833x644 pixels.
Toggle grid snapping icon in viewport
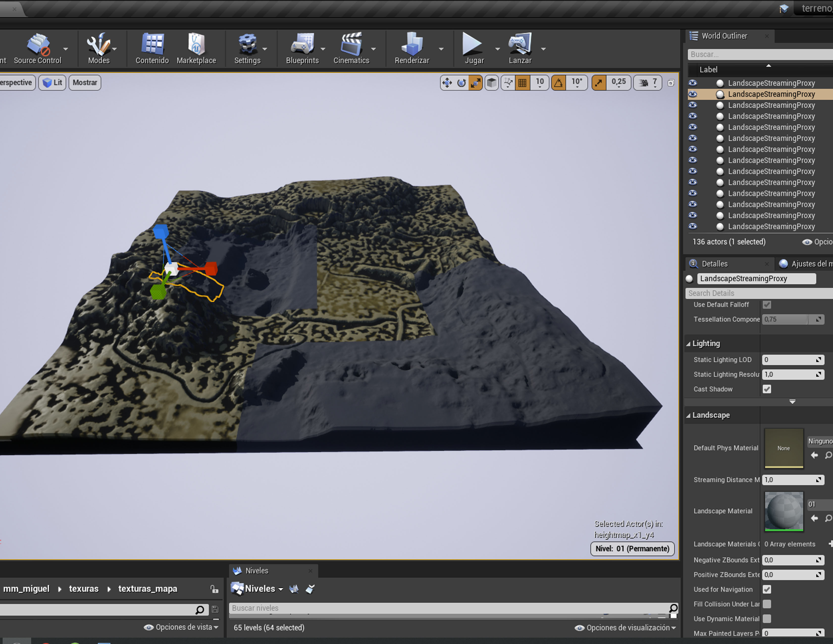coord(522,82)
